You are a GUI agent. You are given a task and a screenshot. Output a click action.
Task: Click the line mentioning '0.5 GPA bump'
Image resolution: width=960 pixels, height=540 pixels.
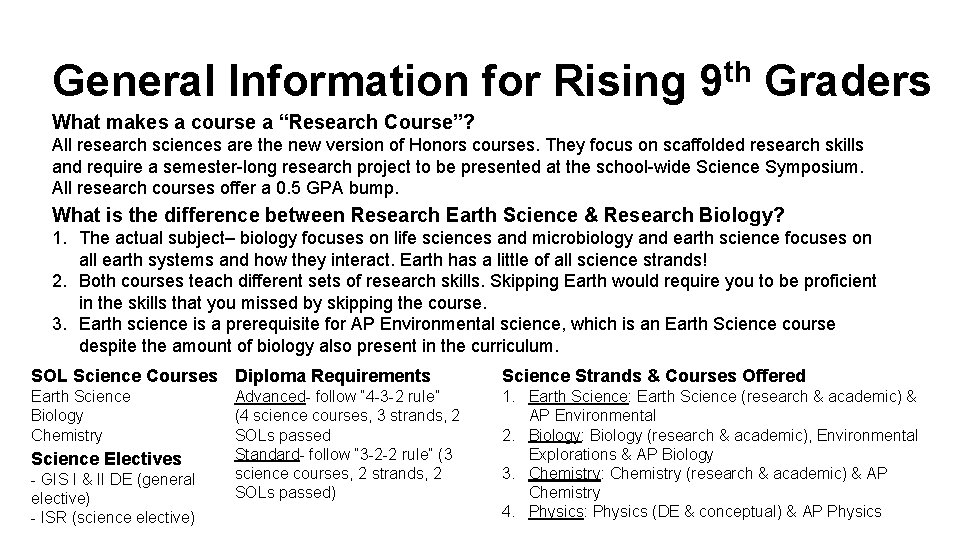coord(225,188)
